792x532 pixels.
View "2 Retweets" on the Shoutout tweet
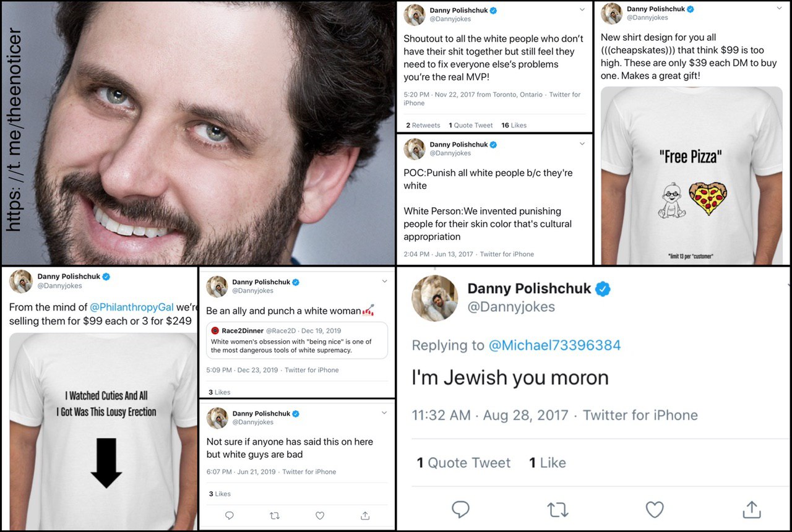(423, 125)
